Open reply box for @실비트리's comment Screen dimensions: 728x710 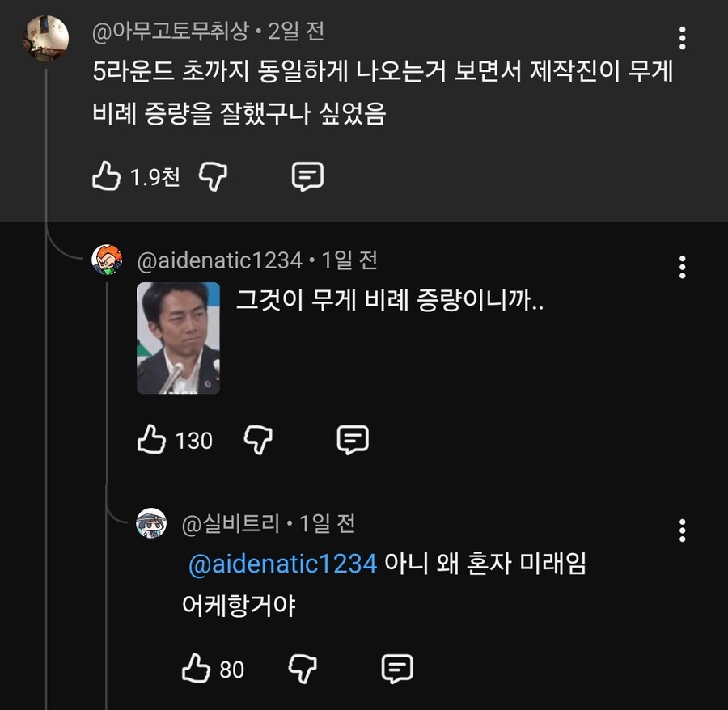point(396,666)
